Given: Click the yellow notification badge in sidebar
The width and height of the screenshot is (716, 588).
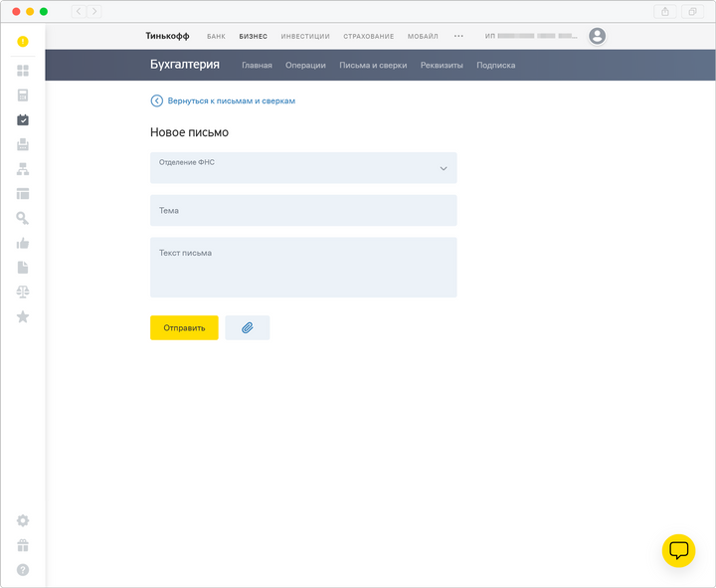Looking at the screenshot, I should [23, 42].
